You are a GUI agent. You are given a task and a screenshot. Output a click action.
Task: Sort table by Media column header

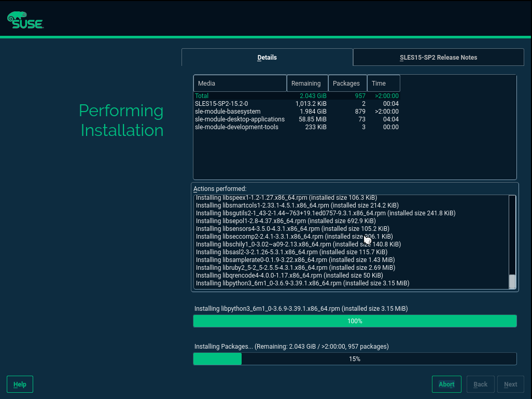(x=240, y=84)
